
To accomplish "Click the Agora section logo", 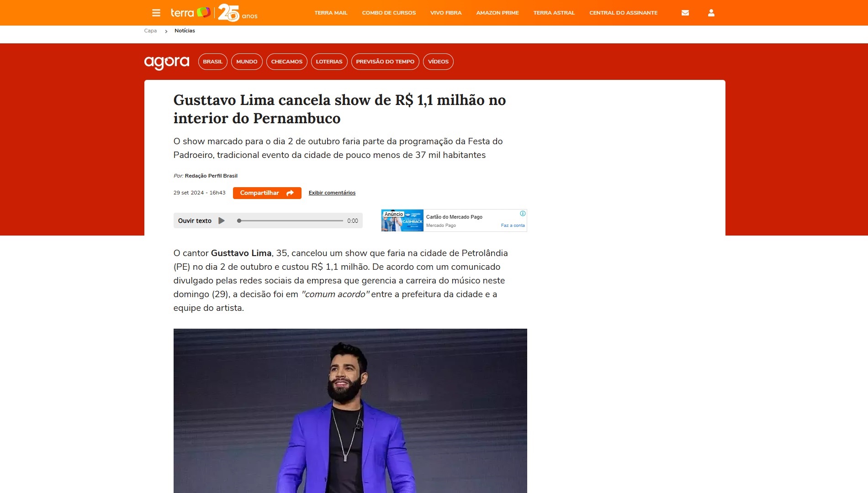I will (167, 62).
